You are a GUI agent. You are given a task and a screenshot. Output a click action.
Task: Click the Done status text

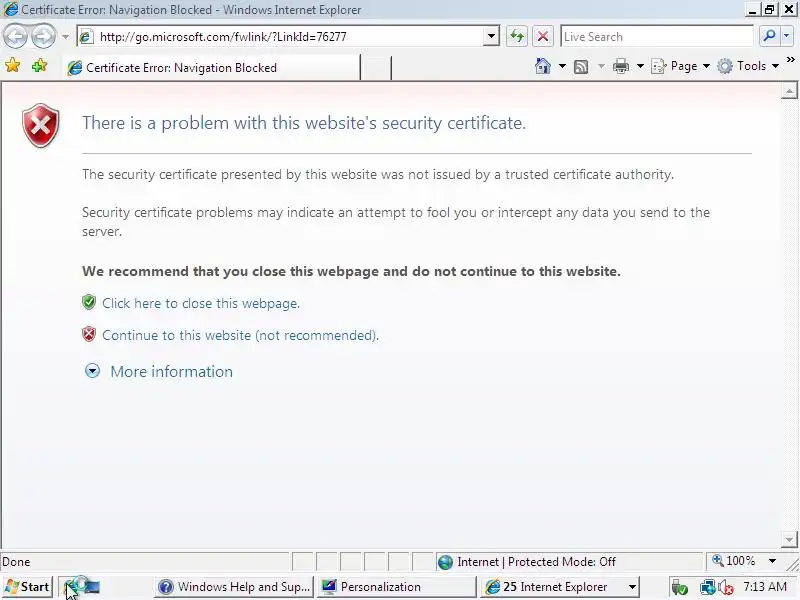(x=16, y=562)
